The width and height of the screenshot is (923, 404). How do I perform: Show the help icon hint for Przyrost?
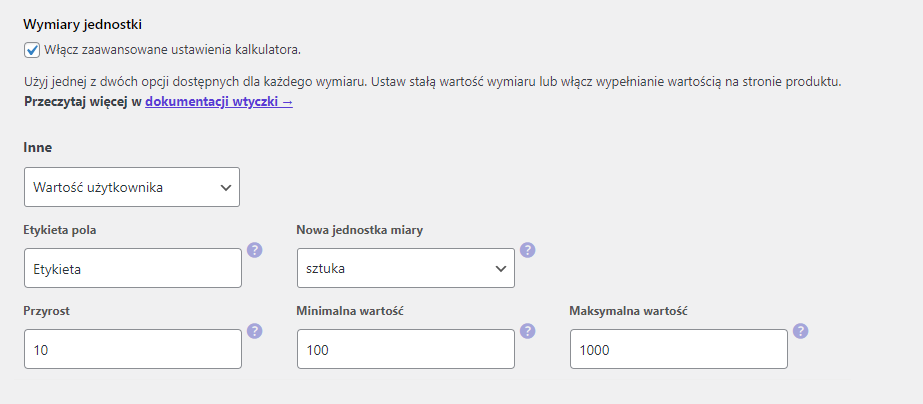click(x=255, y=330)
